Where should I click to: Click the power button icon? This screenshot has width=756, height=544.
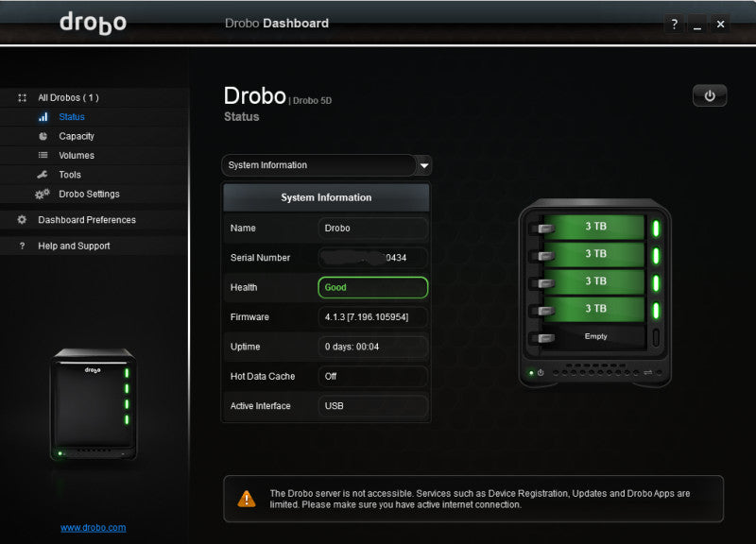pos(710,96)
